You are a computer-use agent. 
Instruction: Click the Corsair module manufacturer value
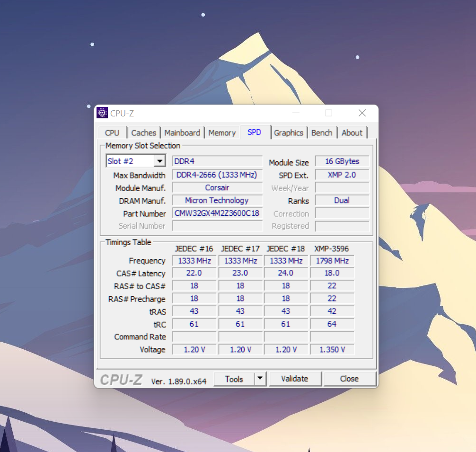217,187
